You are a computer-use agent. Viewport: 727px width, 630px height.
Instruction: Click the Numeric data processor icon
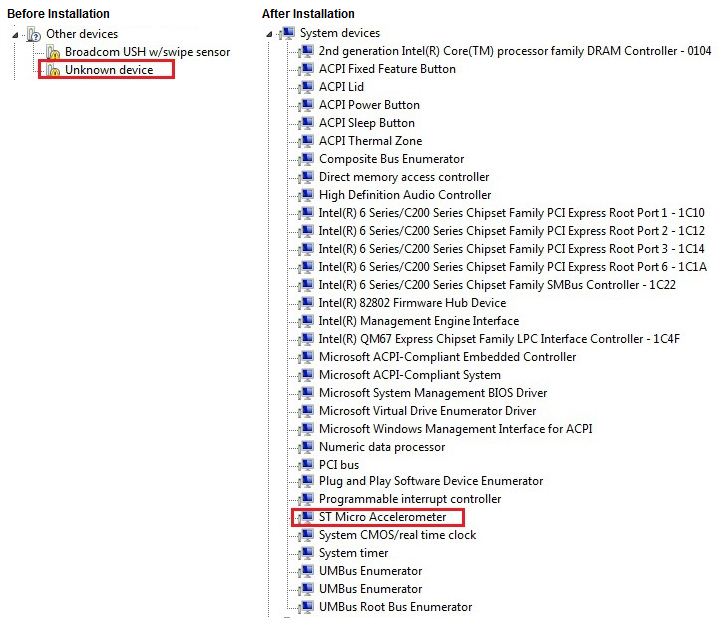[x=306, y=447]
